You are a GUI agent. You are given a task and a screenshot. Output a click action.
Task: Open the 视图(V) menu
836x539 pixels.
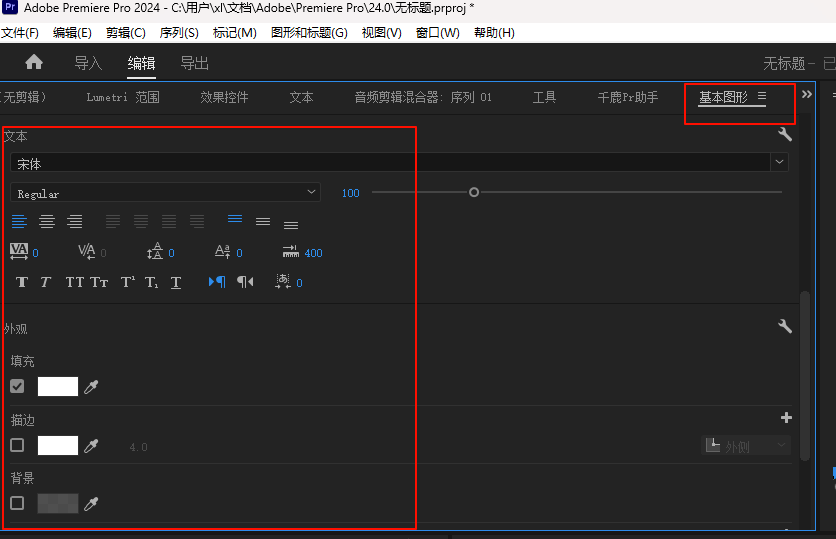coord(381,33)
